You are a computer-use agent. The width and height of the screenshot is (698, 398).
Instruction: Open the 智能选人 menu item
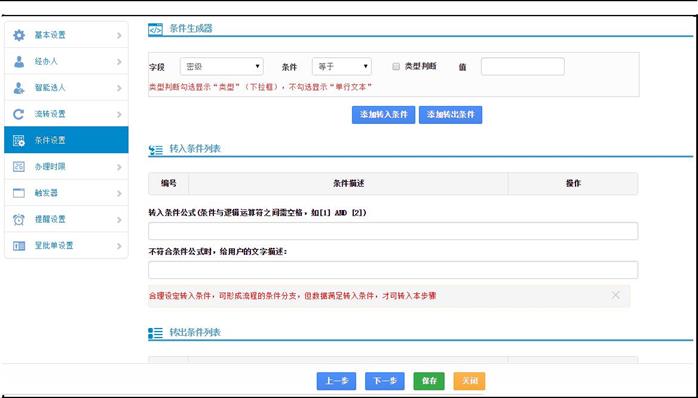[66, 87]
